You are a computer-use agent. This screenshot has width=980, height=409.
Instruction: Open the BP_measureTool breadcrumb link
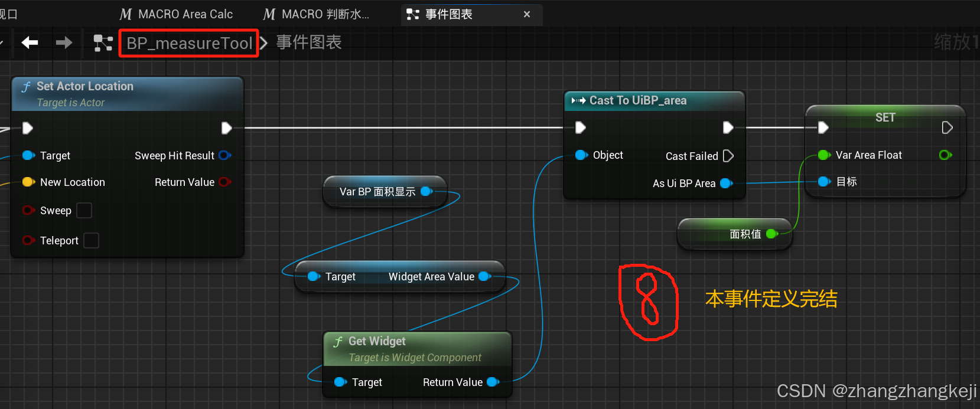189,43
